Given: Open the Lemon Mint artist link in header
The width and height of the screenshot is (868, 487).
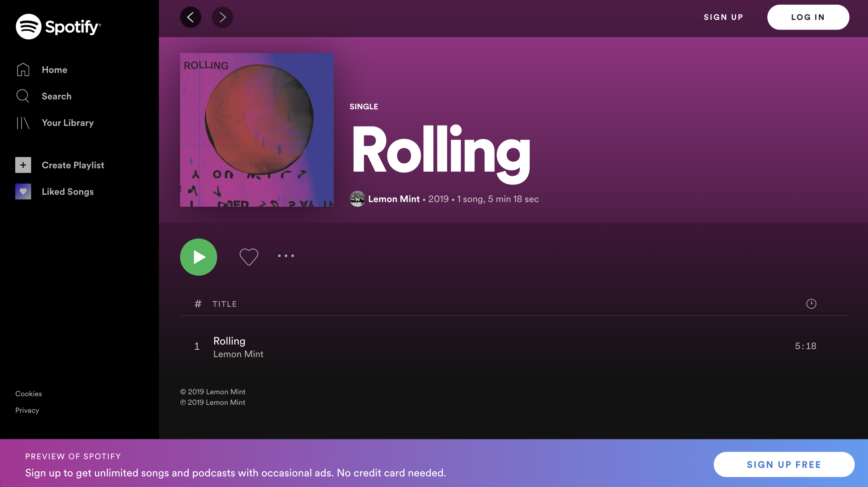Looking at the screenshot, I should (x=394, y=199).
